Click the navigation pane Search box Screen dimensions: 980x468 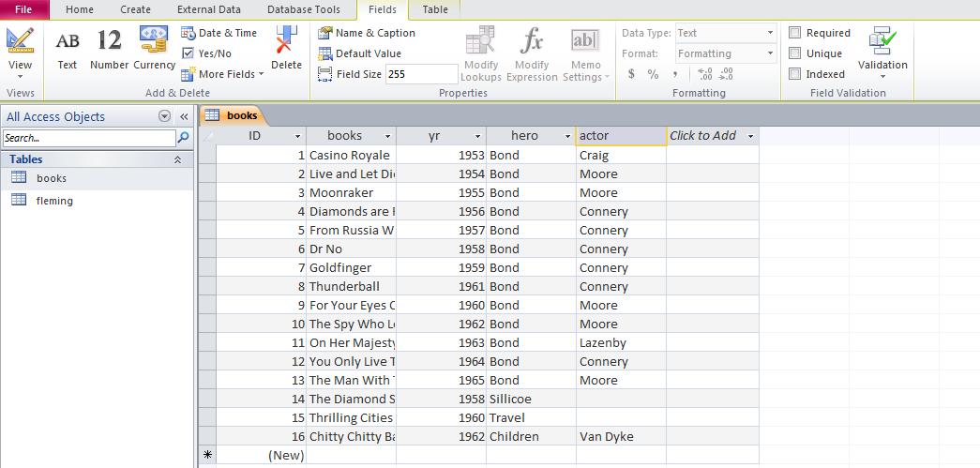tap(89, 138)
